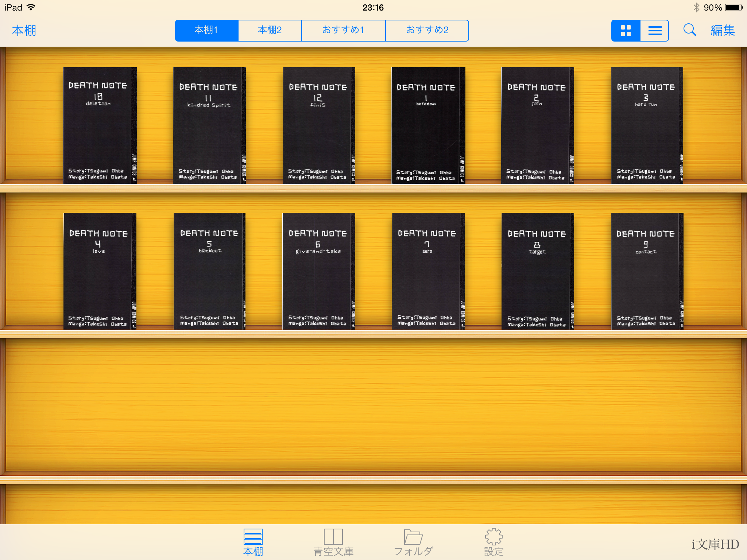Tap the 23:16 clock in status bar
747x560 pixels.
(373, 8)
